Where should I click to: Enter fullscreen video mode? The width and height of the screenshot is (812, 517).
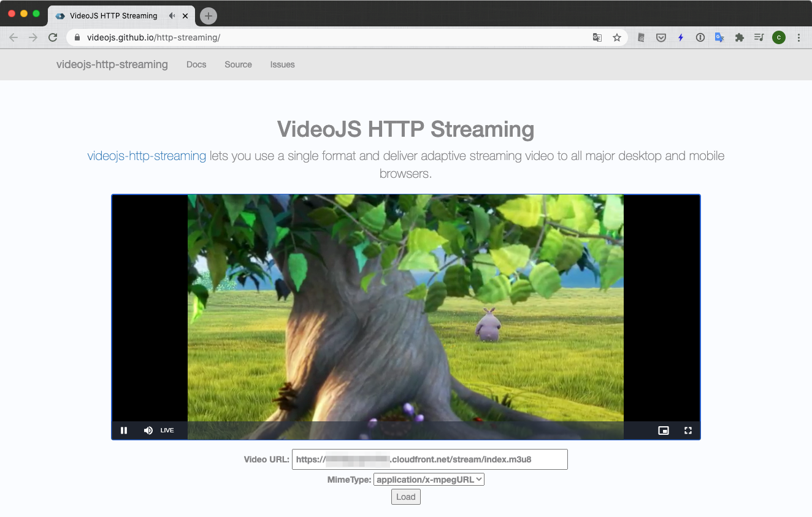[x=688, y=431]
